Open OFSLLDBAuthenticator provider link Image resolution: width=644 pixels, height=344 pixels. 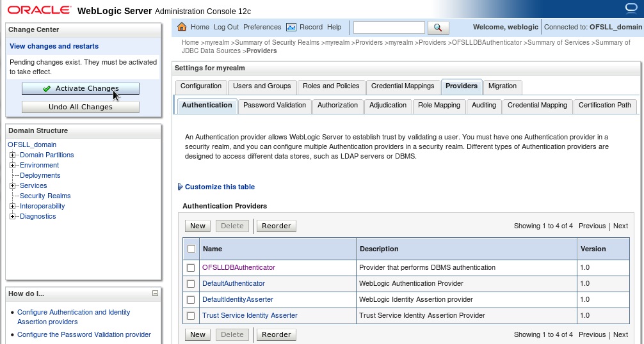coord(239,268)
